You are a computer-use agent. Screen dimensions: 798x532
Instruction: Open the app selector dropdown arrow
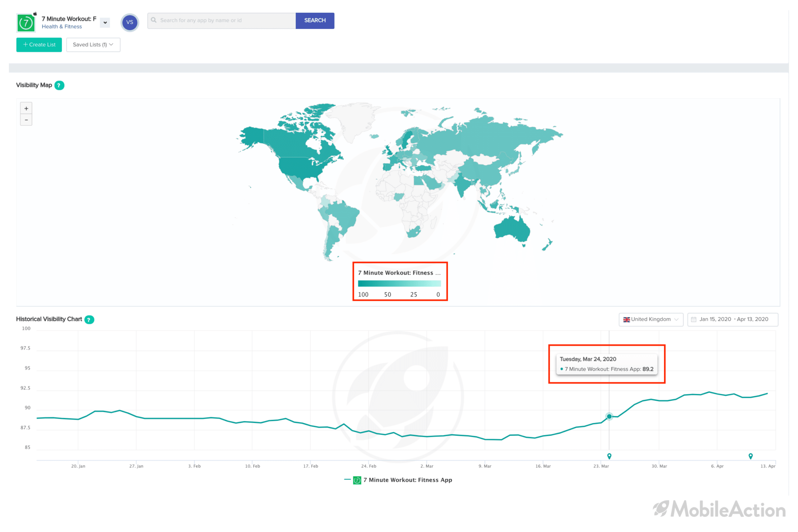105,23
